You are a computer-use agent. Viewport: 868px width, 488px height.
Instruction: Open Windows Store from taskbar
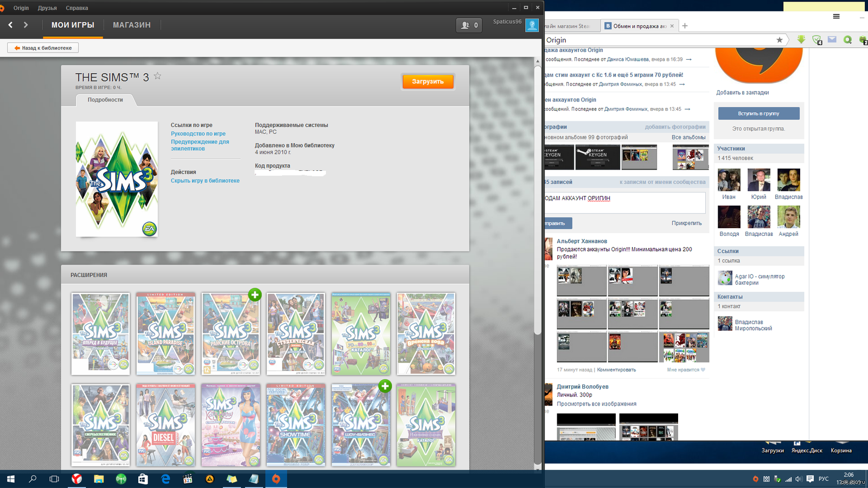(143, 479)
